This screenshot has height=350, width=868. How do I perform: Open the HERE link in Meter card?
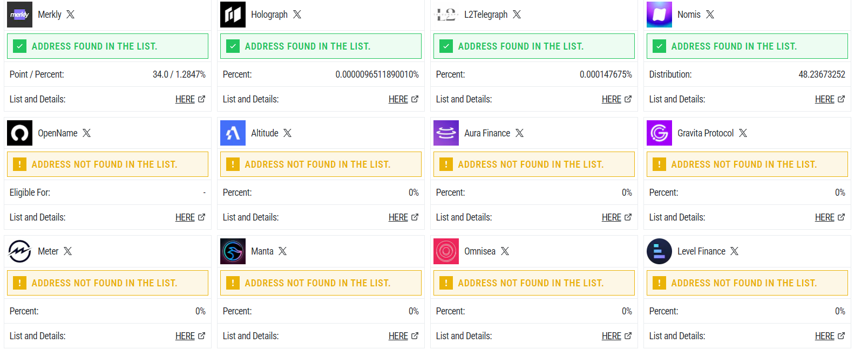pyautogui.click(x=190, y=336)
